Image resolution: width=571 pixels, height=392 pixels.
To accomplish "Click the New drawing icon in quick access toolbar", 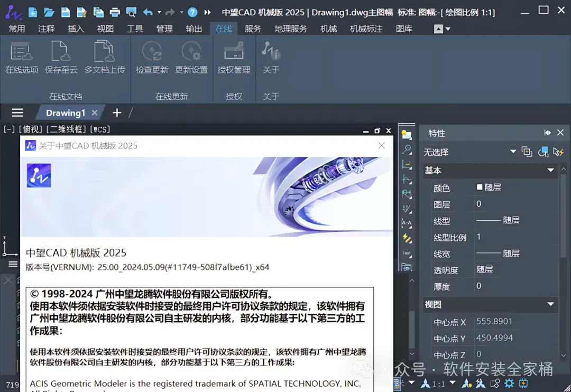I will tap(32, 12).
